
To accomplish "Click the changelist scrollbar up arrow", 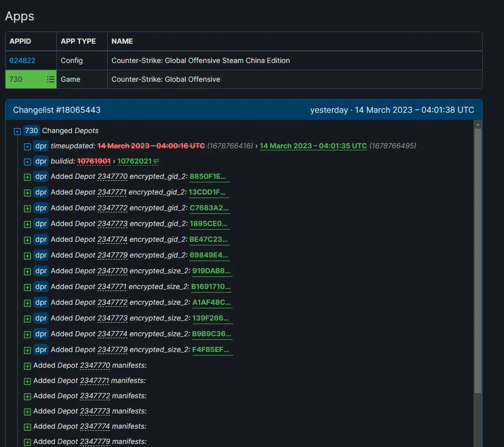I will [x=478, y=124].
